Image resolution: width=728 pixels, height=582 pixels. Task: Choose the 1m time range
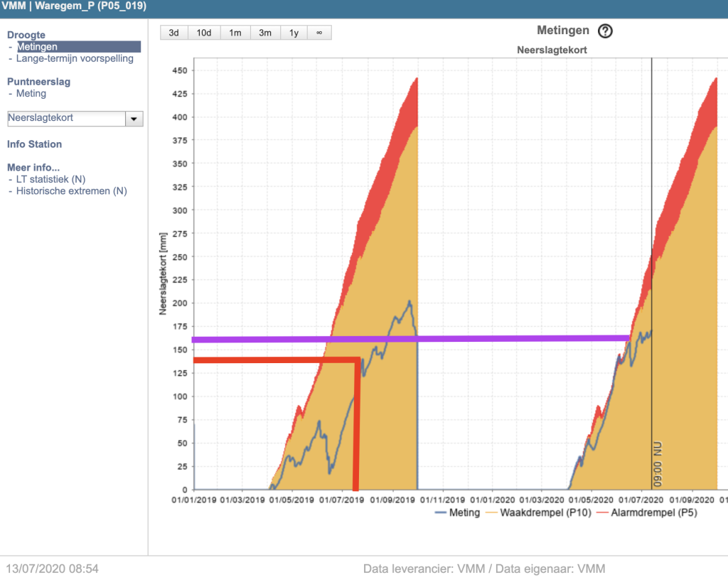coord(235,33)
